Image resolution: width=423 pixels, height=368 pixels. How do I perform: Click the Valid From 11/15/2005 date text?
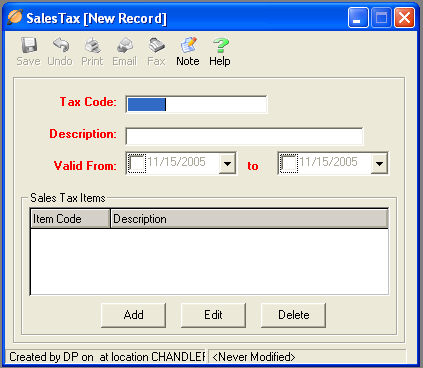coord(176,162)
